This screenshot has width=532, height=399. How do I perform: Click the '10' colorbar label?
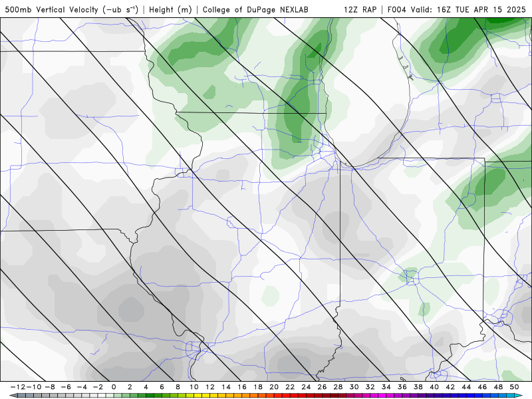click(x=194, y=387)
